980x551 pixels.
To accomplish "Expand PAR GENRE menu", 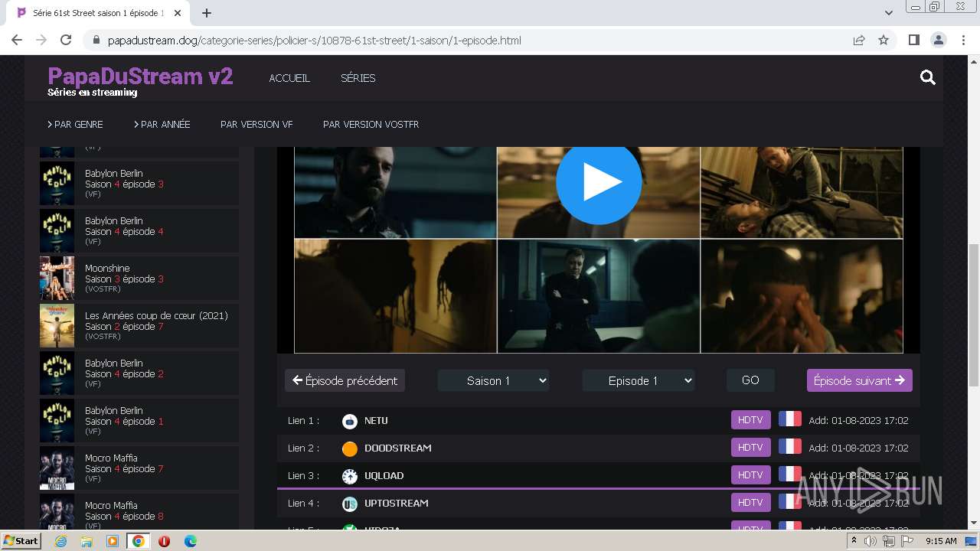I will pyautogui.click(x=75, y=124).
